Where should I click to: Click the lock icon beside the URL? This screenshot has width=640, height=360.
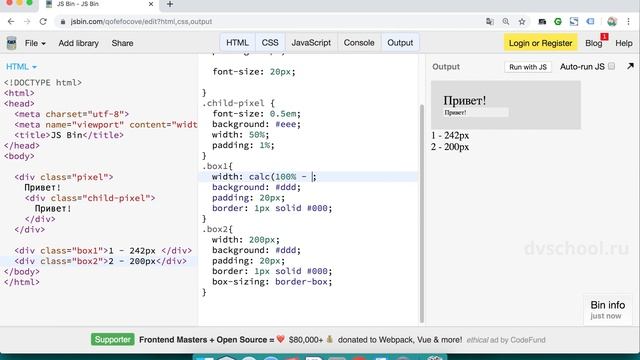pyautogui.click(x=63, y=22)
